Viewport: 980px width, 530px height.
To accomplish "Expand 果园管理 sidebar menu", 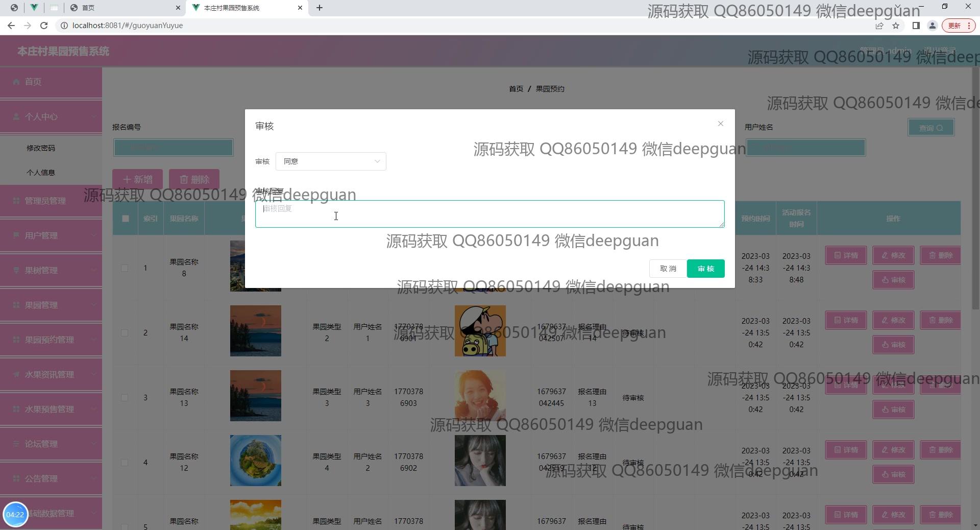I will click(x=51, y=305).
